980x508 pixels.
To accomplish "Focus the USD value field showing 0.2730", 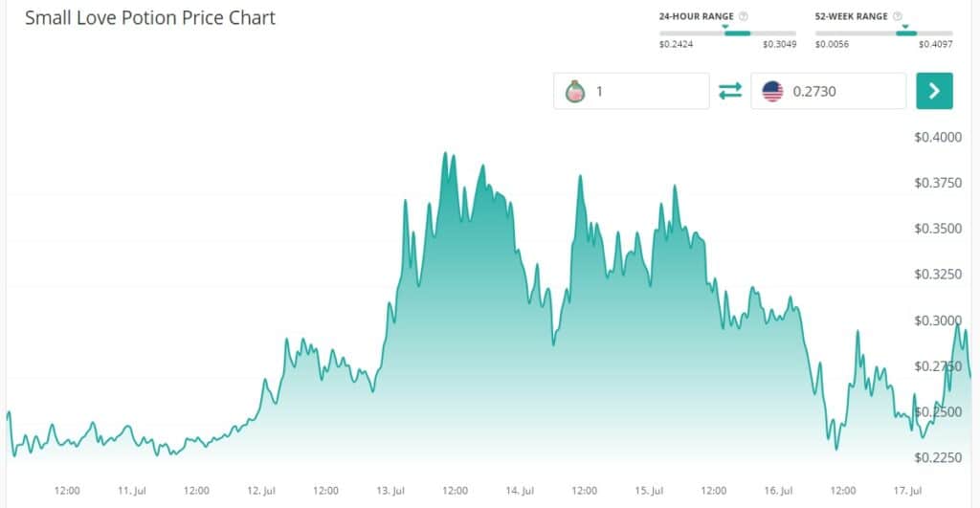I will (x=842, y=91).
